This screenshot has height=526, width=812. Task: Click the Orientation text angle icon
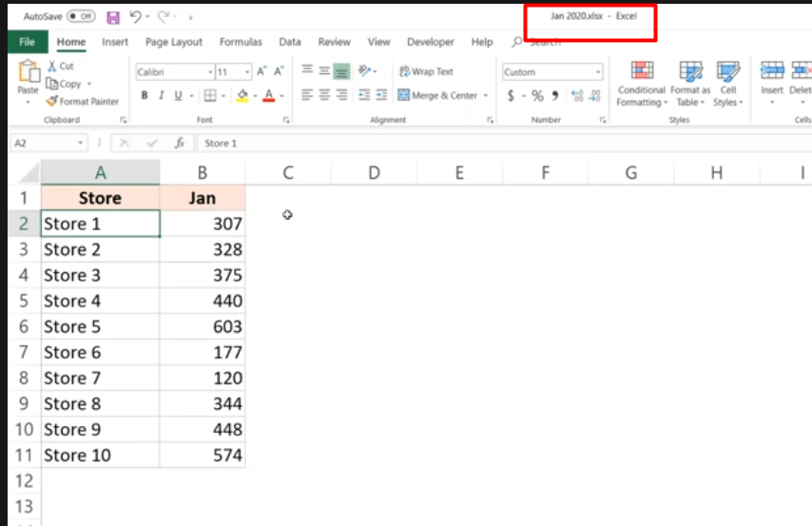[364, 70]
